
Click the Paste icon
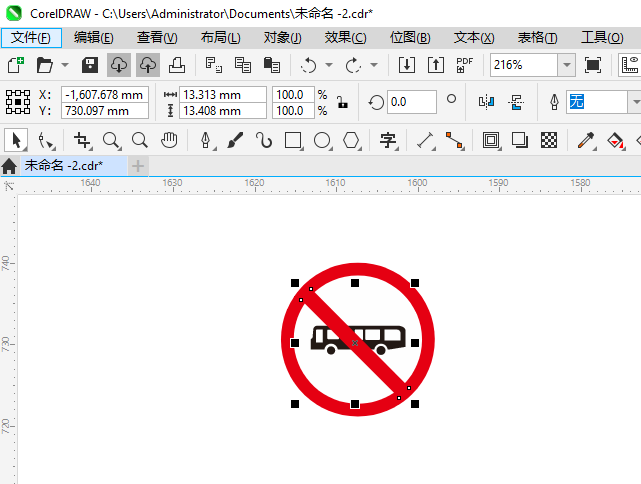pyautogui.click(x=271, y=65)
